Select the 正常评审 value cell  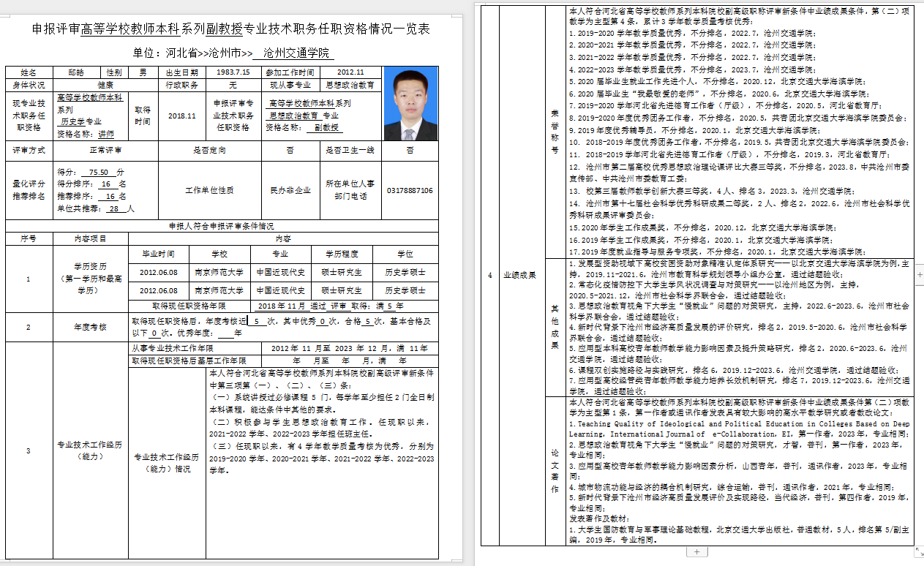[x=105, y=150]
